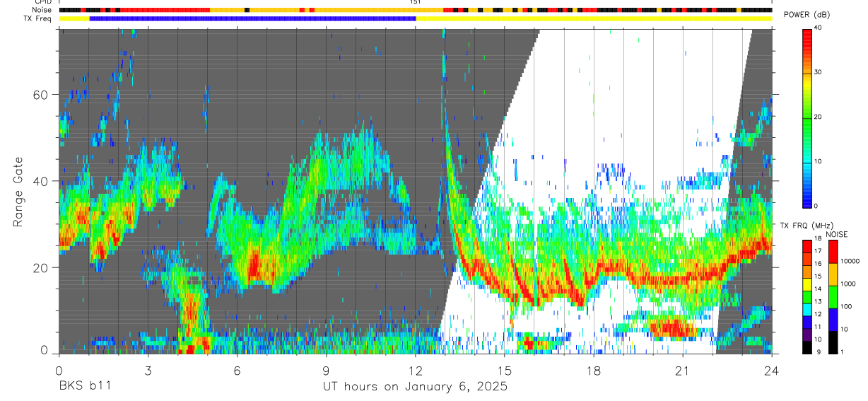Click the TX Freq row label
Screen dimensions: 868x401
(37, 18)
